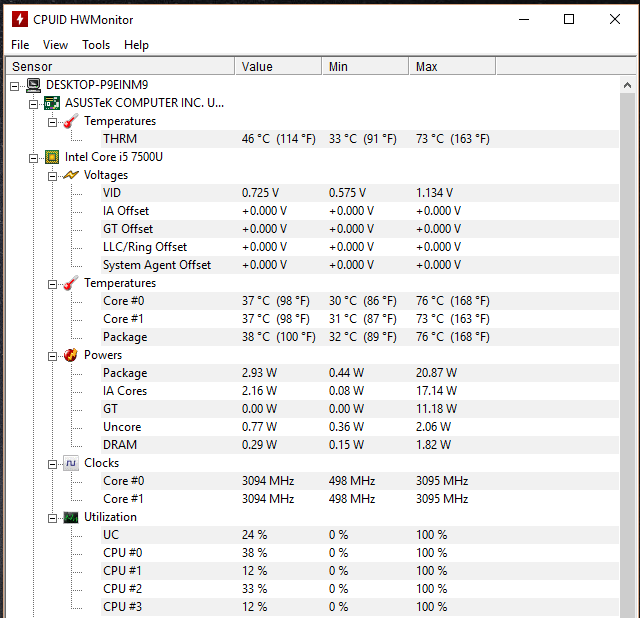Viewport: 640px width, 618px height.
Task: Select the Uncore power row
Action: click(360, 427)
